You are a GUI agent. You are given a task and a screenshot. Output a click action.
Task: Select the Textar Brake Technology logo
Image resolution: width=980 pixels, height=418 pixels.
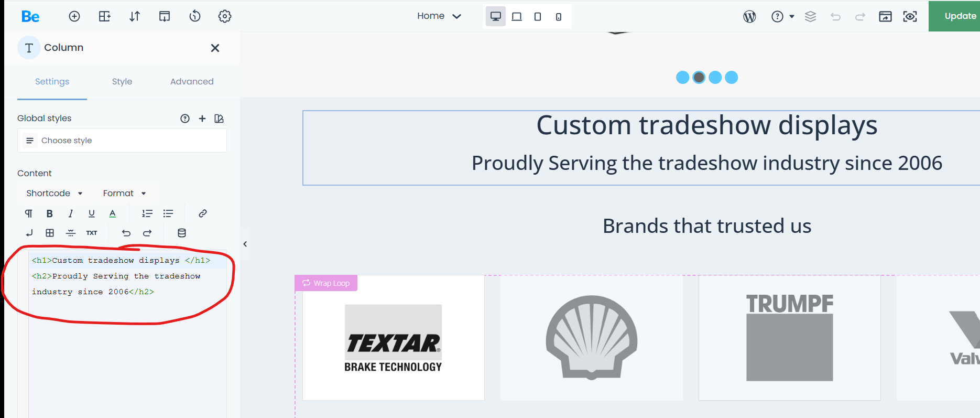click(x=393, y=338)
